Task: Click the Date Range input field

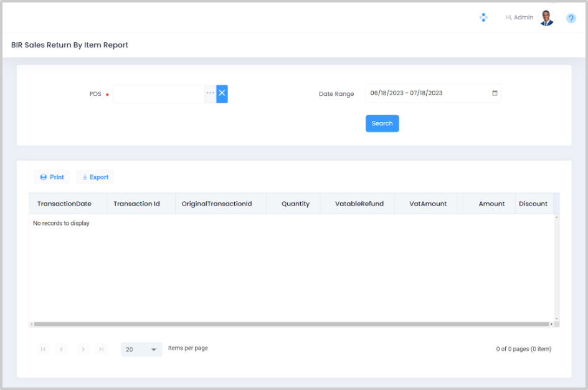Action: [427, 93]
